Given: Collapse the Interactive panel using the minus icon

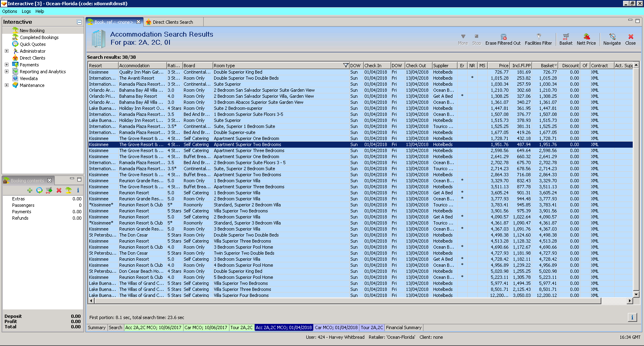Looking at the screenshot, I should [79, 22].
